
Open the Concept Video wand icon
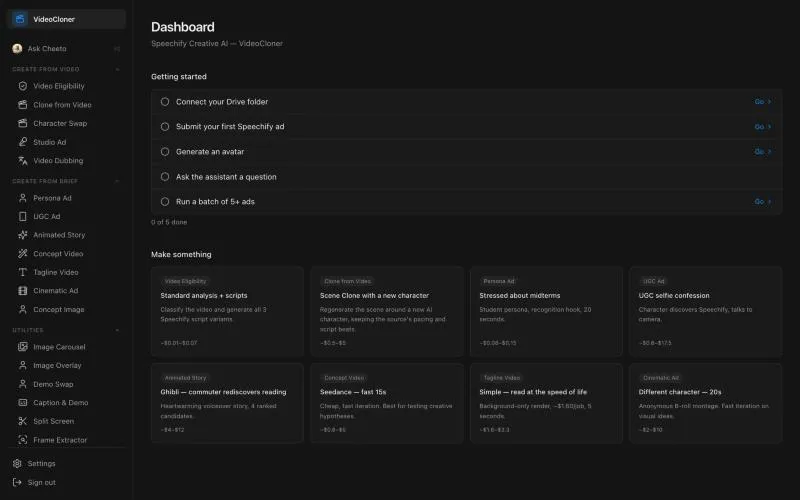tap(22, 254)
